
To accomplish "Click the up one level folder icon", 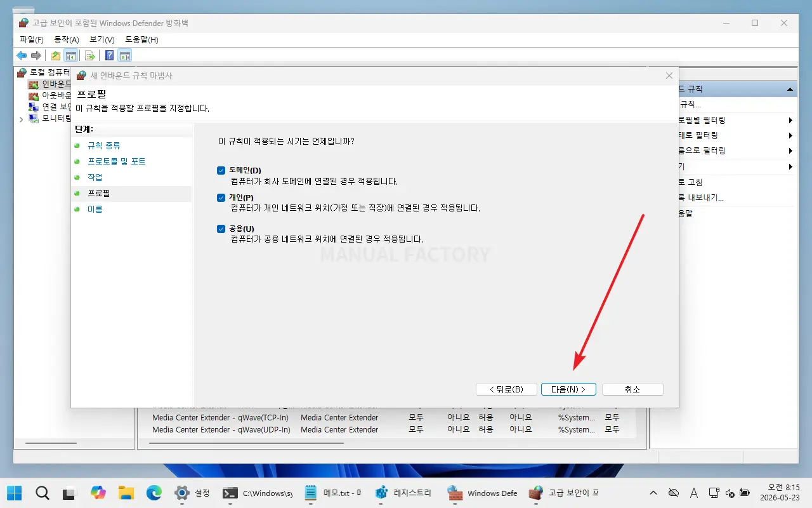I will [56, 55].
